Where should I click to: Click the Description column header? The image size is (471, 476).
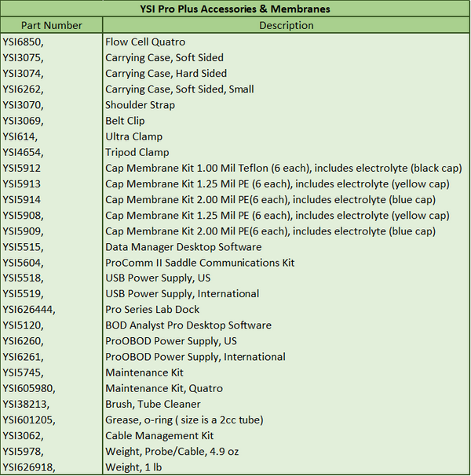pyautogui.click(x=286, y=25)
